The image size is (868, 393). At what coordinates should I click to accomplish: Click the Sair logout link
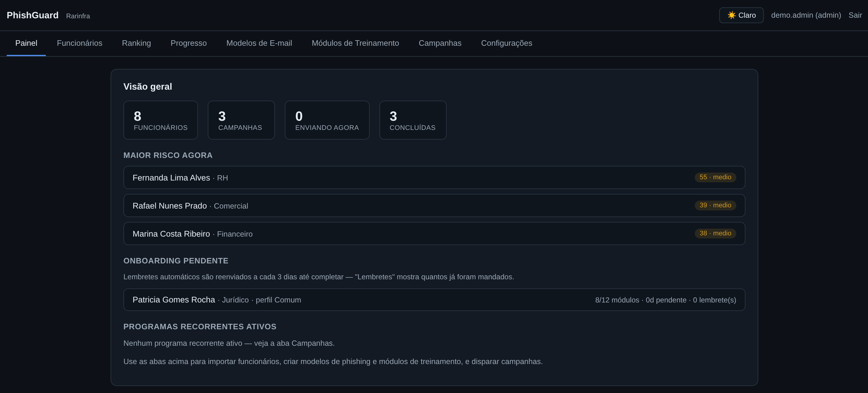(x=855, y=15)
